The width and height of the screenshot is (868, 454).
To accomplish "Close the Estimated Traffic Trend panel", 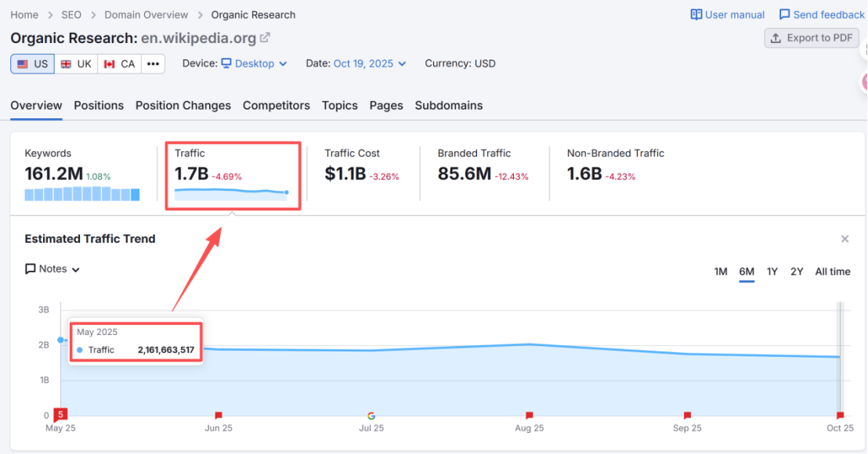I will 844,239.
